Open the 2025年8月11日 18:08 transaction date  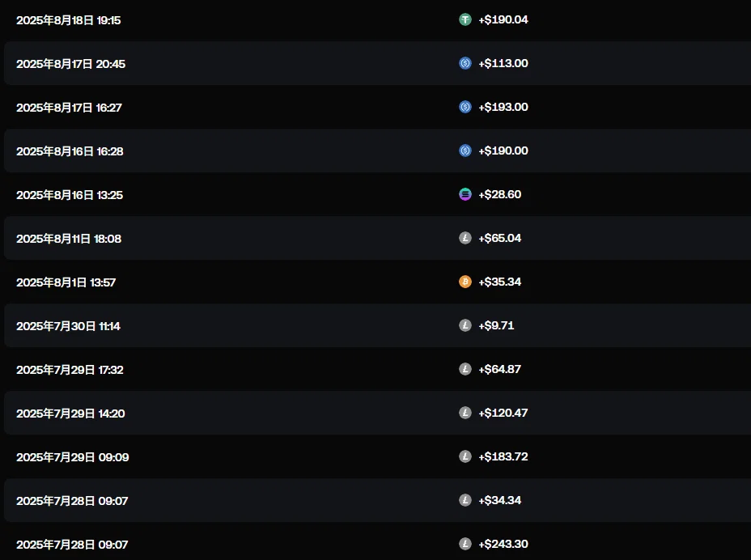69,239
